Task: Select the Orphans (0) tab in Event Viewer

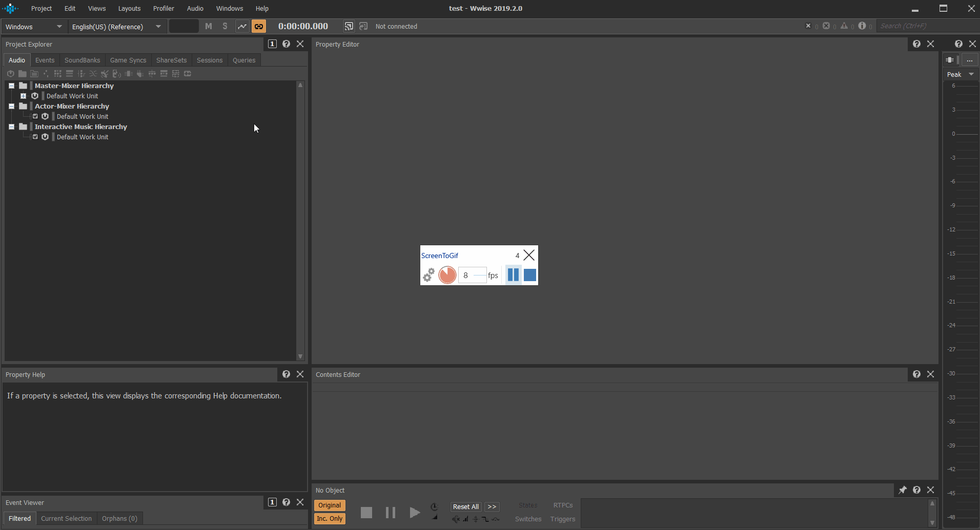Action: tap(119, 518)
